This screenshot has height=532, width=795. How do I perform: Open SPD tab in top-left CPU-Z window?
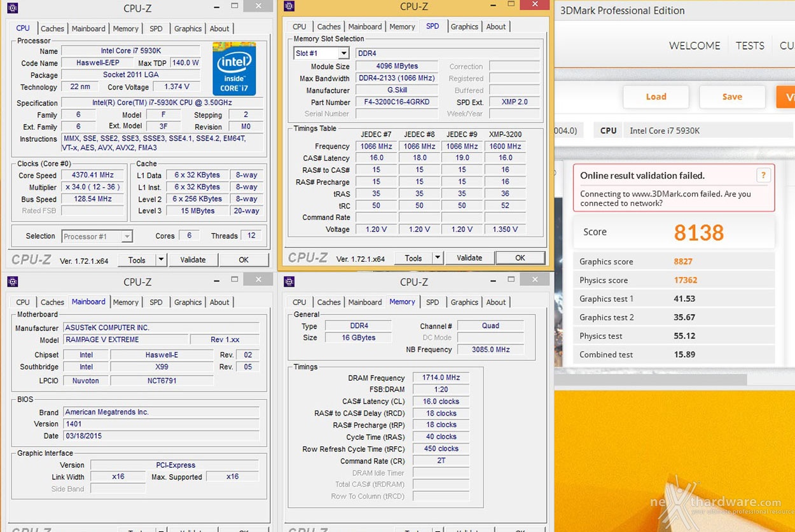pyautogui.click(x=156, y=29)
